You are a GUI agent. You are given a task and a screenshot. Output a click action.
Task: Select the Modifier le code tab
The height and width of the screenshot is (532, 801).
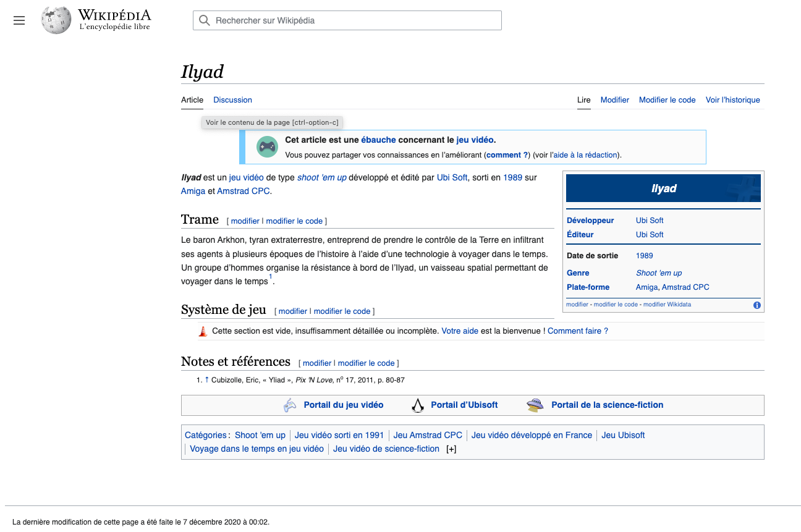667,100
